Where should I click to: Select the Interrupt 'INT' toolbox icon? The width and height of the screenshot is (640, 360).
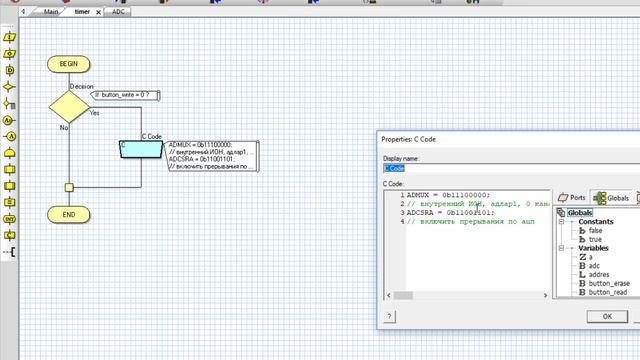click(9, 219)
